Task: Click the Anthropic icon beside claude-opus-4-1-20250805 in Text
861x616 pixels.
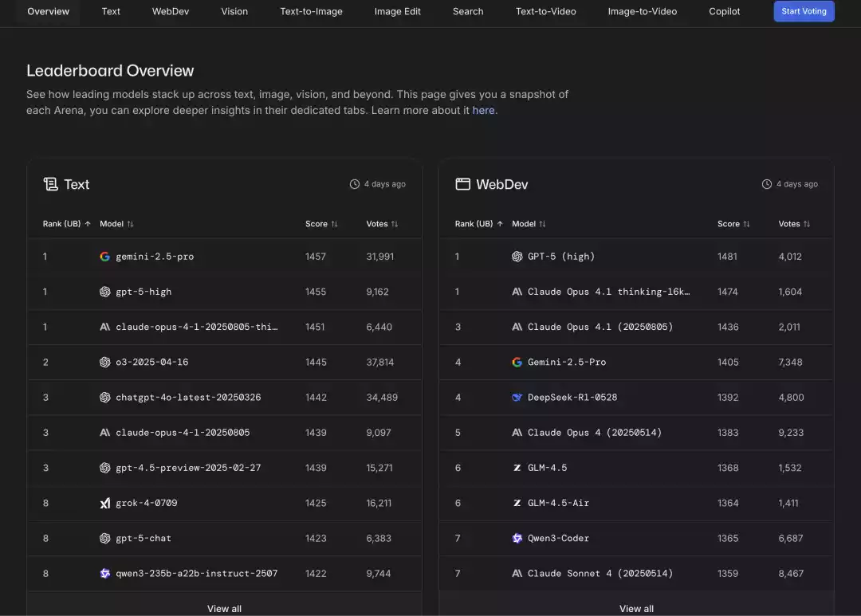Action: click(x=105, y=433)
